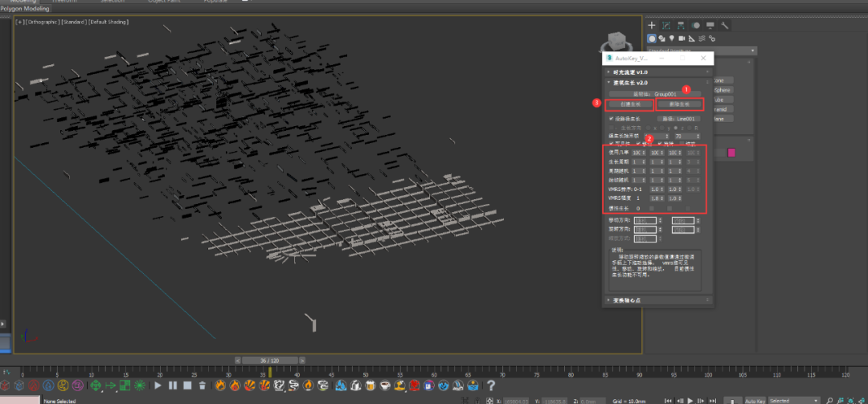Screen dimensions: 868x404
Task: Open the Default Shading viewport menu
Action: (x=108, y=22)
